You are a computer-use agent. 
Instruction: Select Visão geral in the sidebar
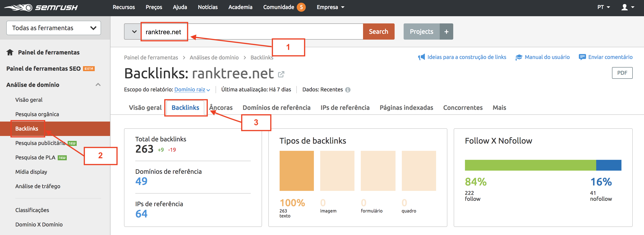click(29, 100)
